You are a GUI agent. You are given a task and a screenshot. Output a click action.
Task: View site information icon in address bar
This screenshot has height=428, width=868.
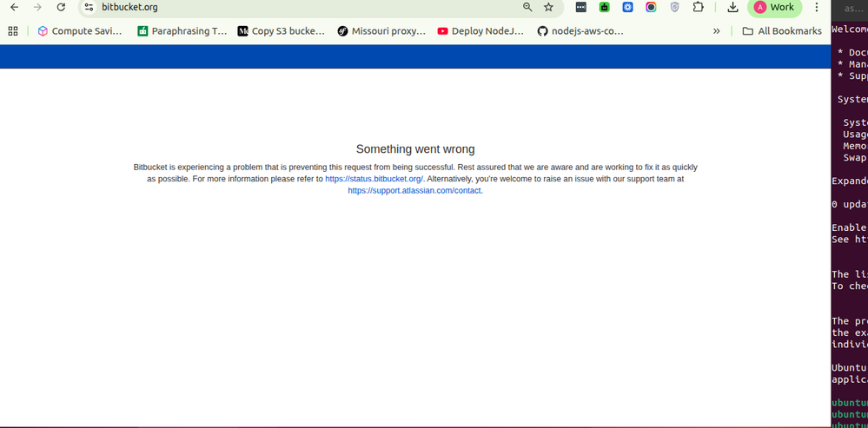(x=89, y=7)
